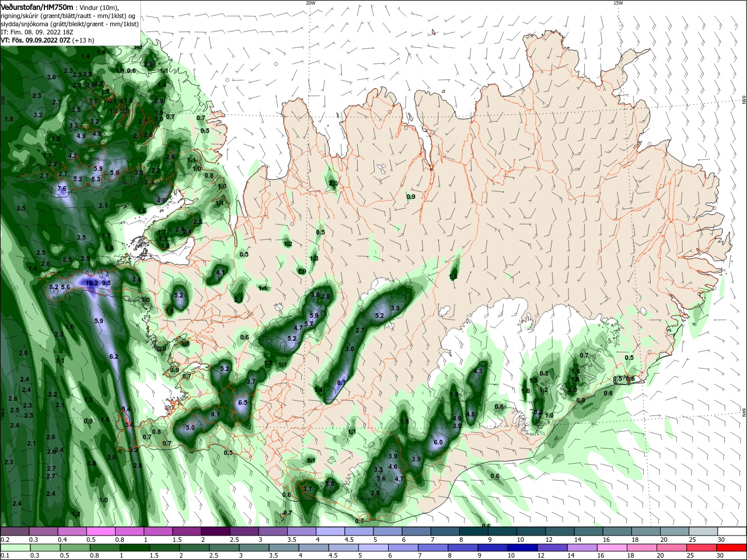Click the 6.5 precipitation value

[x=243, y=402]
